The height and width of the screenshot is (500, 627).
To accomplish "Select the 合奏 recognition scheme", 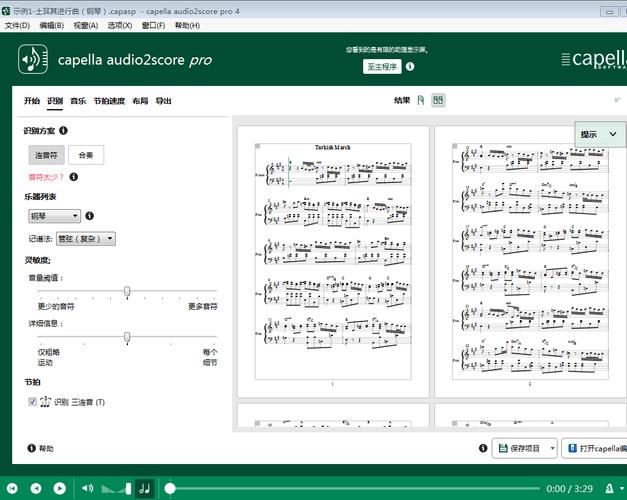I will click(86, 155).
